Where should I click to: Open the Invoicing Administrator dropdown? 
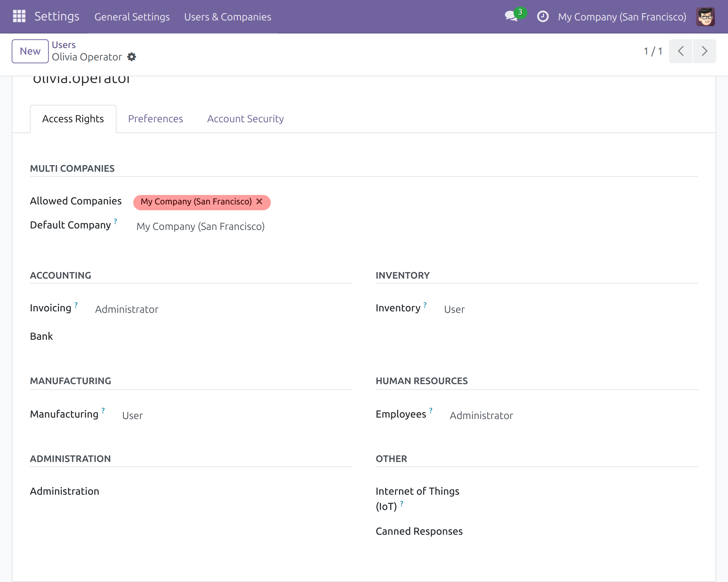click(x=222, y=309)
